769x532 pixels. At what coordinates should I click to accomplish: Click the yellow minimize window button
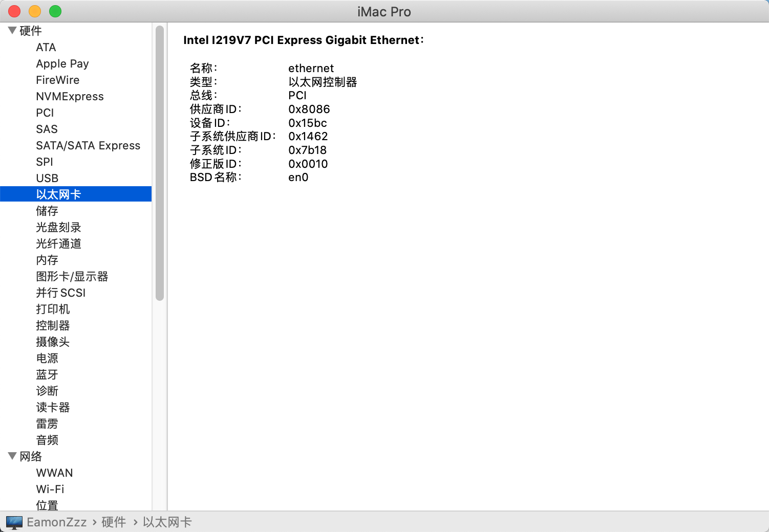pyautogui.click(x=35, y=11)
